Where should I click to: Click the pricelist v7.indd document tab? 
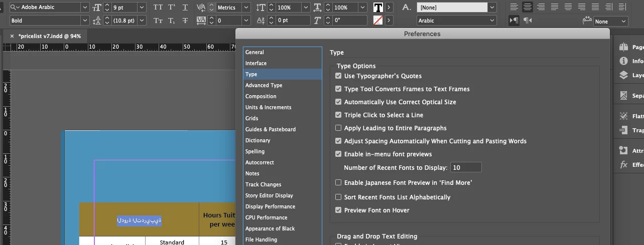click(x=49, y=36)
